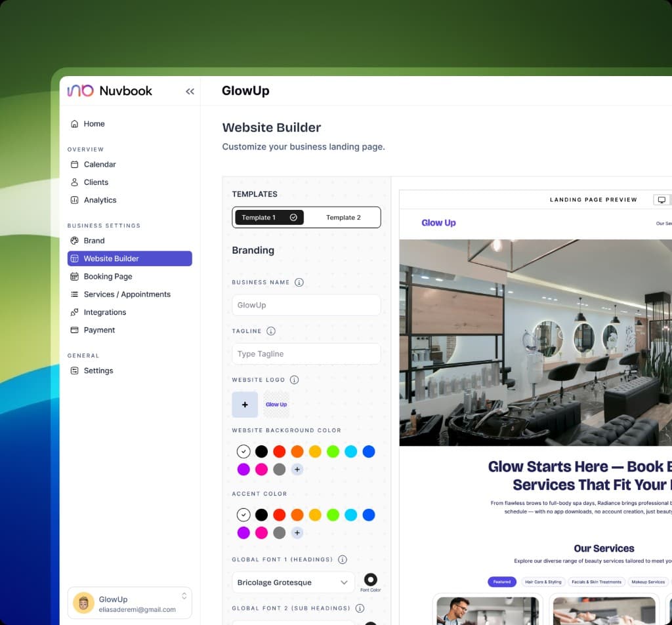Select red accent color

tap(280, 515)
